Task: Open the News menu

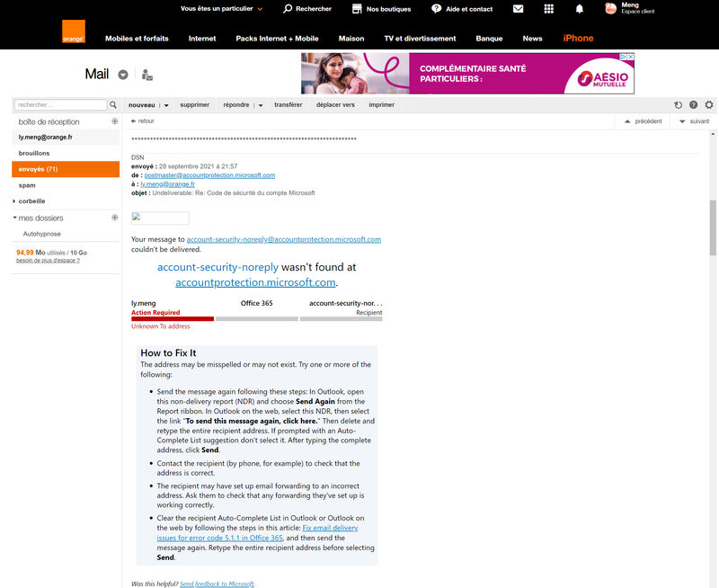Action: pos(532,39)
